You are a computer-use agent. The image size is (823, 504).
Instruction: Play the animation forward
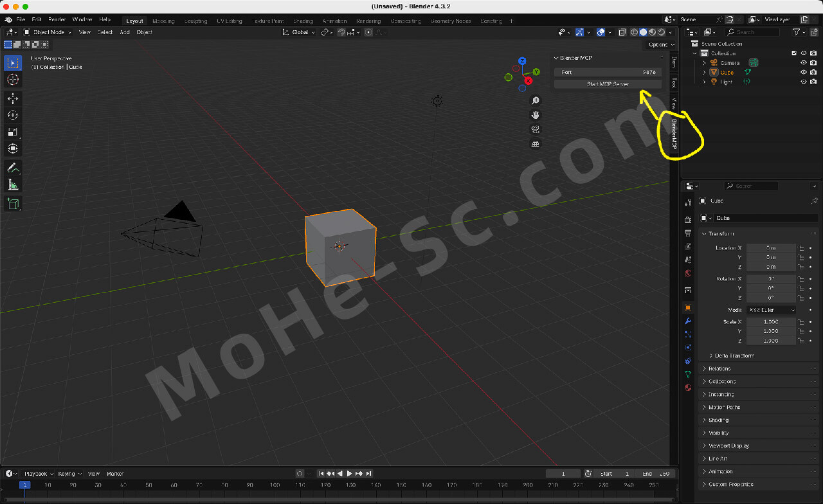349,474
